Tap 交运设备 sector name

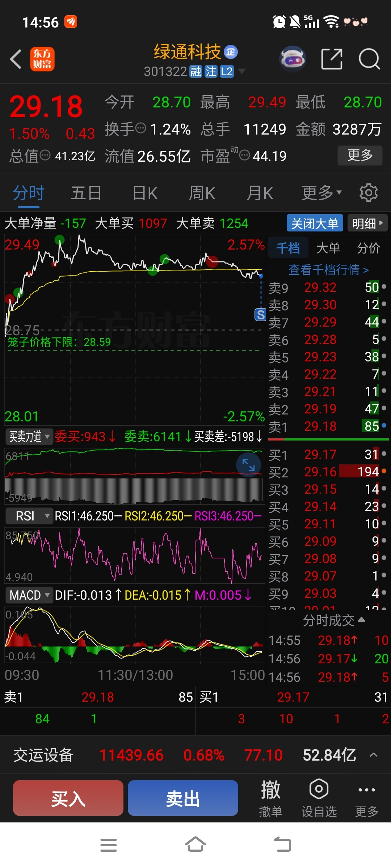tap(43, 755)
